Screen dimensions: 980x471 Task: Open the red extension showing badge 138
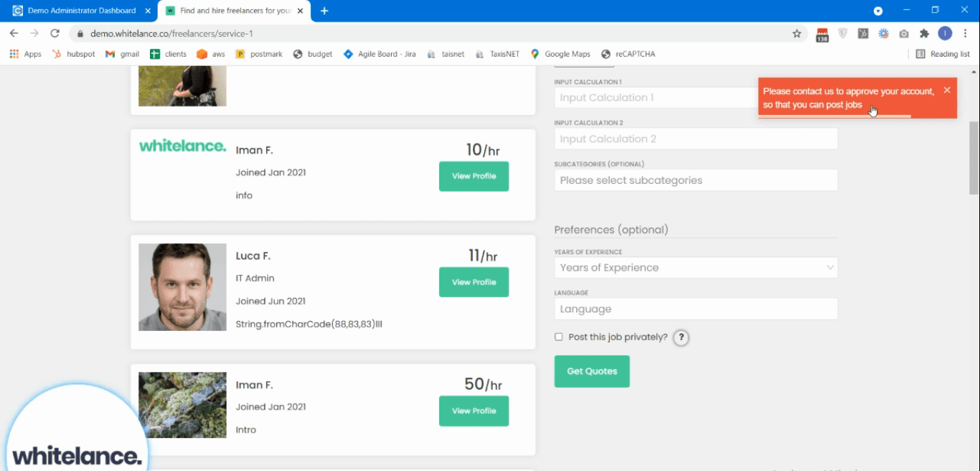point(822,34)
